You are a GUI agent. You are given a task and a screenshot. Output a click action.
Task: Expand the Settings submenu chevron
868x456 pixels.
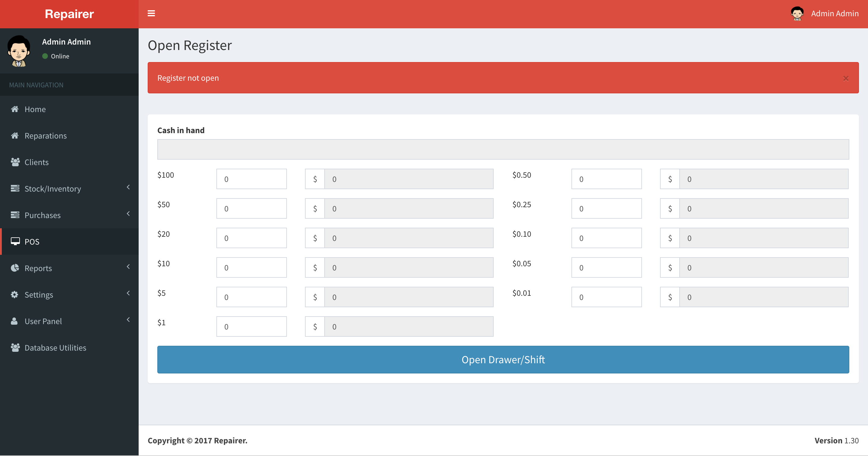pos(128,293)
